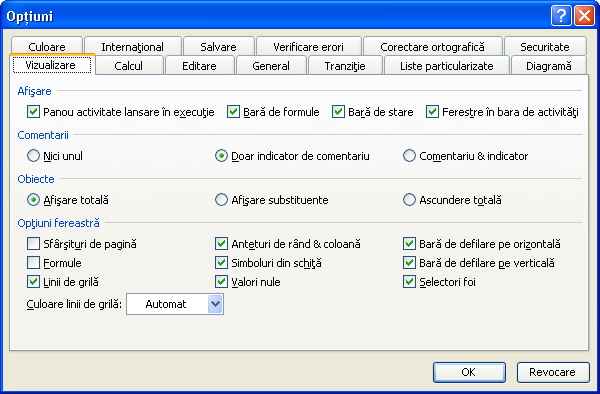Enable the Sfârșituri de pagină checkbox
Screen dimensions: 600x394
click(33, 244)
